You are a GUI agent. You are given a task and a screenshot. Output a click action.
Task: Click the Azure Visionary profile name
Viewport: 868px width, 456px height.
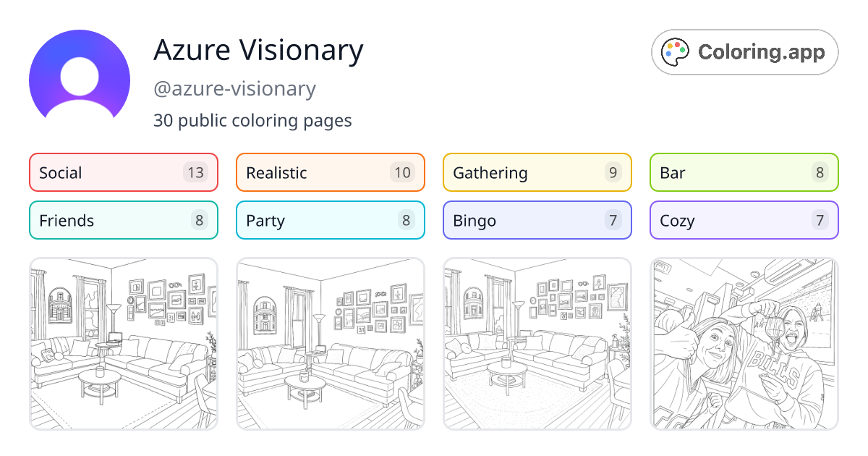[x=258, y=50]
